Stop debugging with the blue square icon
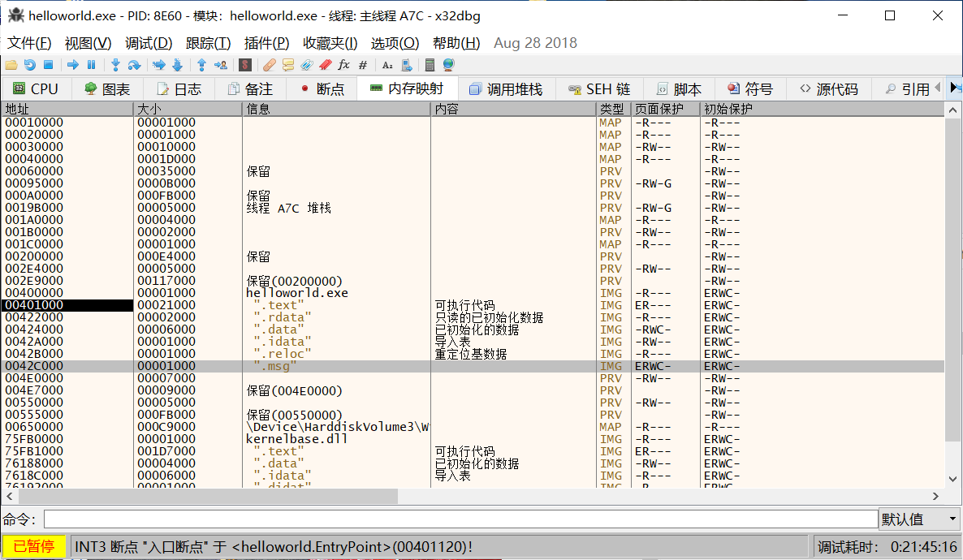 point(48,64)
